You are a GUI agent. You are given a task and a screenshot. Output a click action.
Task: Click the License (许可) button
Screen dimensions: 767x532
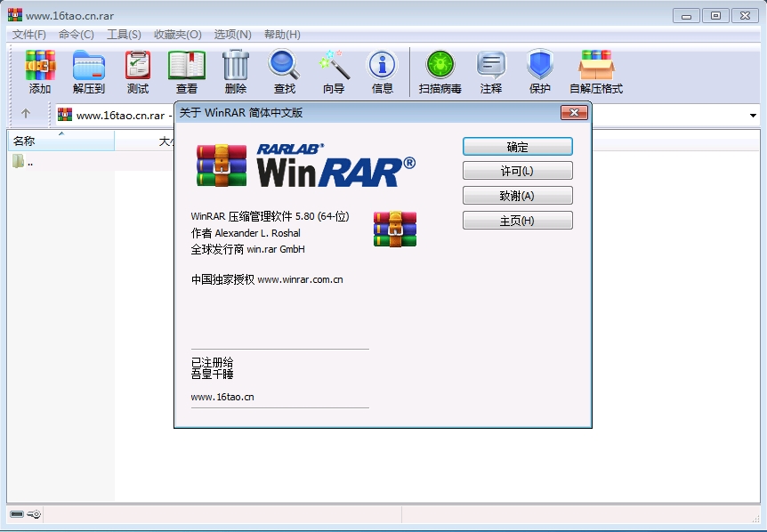pyautogui.click(x=517, y=172)
